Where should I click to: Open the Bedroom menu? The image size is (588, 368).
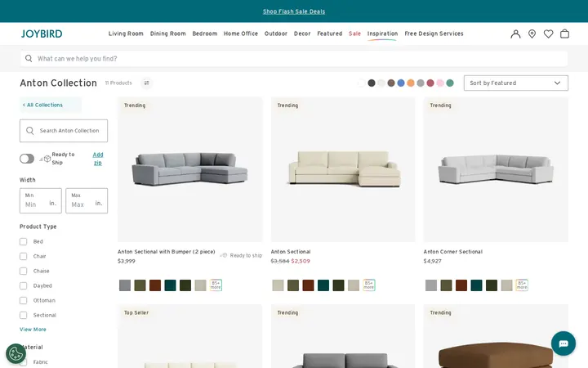(205, 34)
